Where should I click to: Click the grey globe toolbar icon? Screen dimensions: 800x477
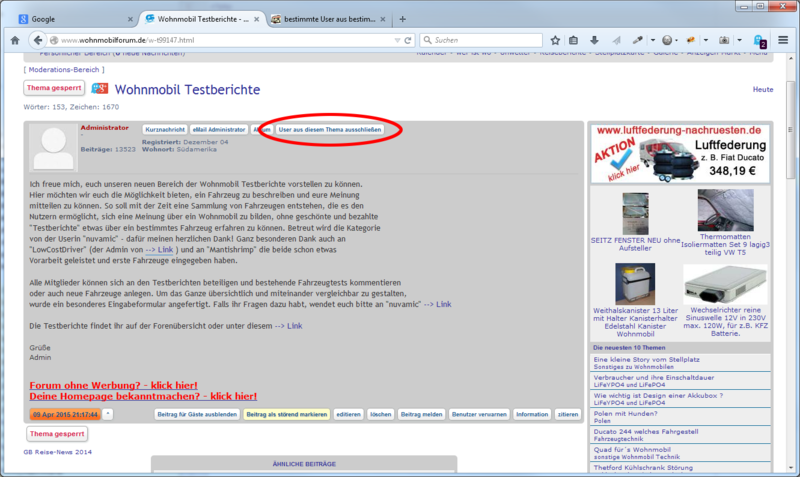coord(666,40)
